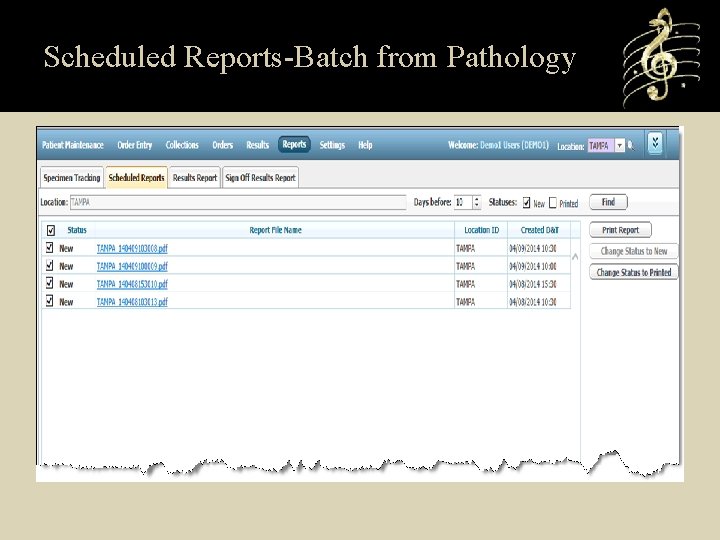Switch to the Results Report tab
Image resolution: width=720 pixels, height=540 pixels.
click(x=195, y=178)
